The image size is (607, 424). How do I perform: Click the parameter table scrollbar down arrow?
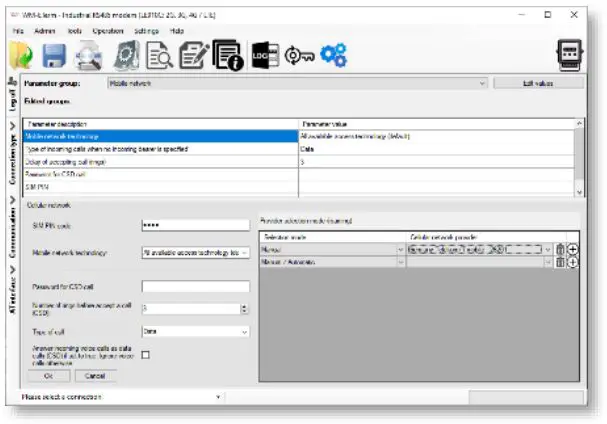[x=579, y=192]
